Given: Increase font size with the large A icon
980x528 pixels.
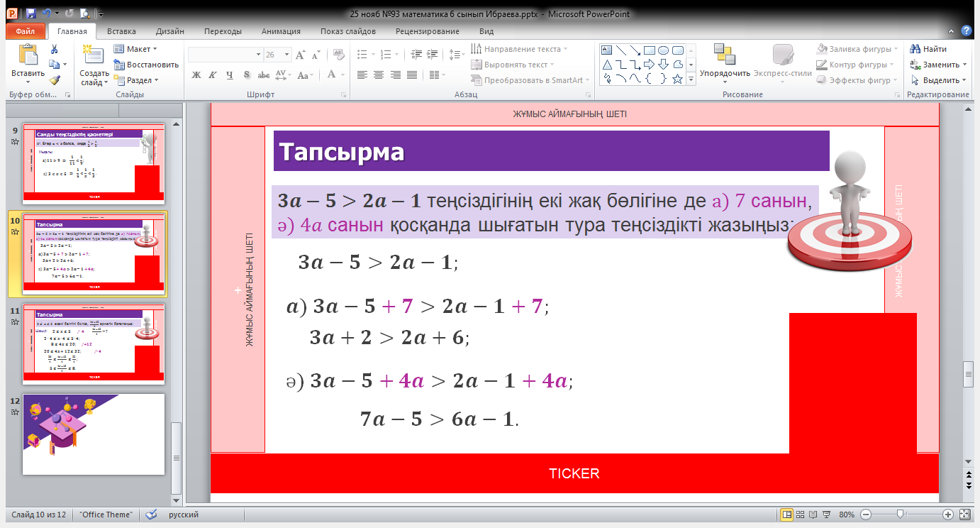Looking at the screenshot, I should (x=301, y=55).
